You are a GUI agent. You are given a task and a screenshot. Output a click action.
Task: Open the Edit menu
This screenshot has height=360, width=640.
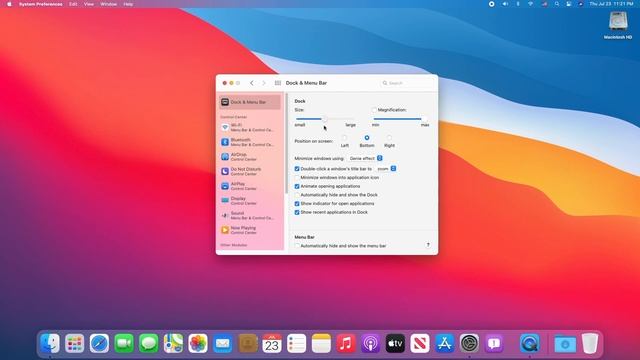(73, 4)
